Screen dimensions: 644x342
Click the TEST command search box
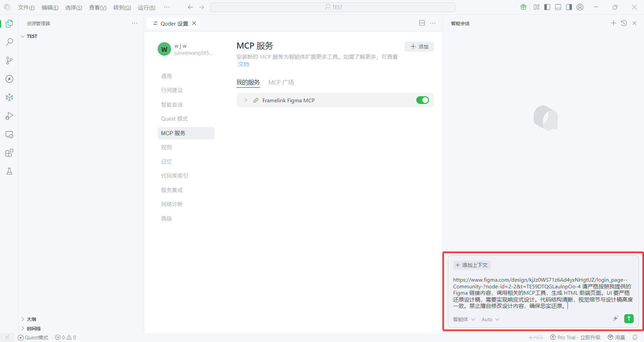[333, 7]
